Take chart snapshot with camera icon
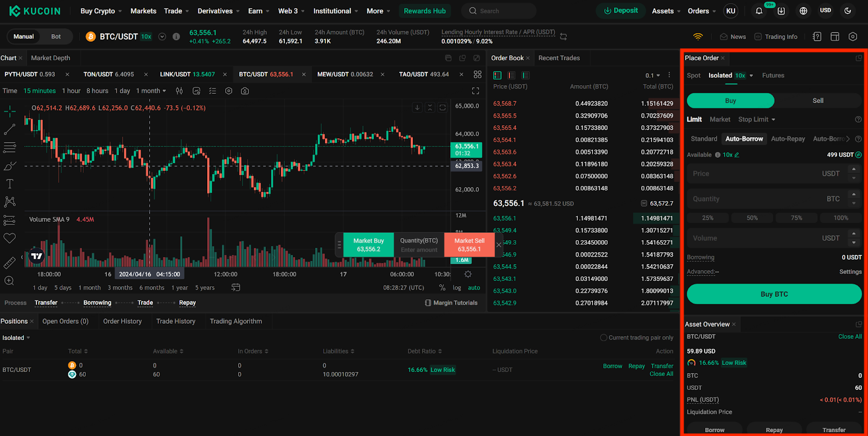Viewport: 868px width, 436px height. (x=245, y=91)
